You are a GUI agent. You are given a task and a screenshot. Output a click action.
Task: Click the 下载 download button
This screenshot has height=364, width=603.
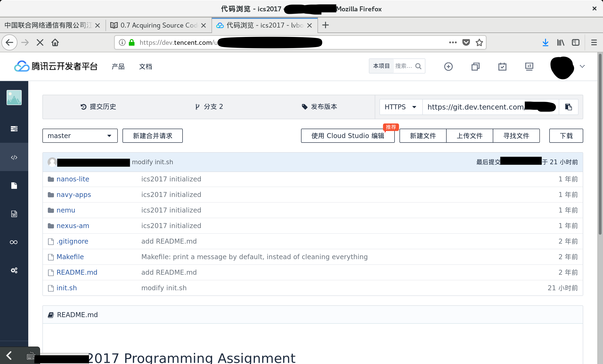566,136
